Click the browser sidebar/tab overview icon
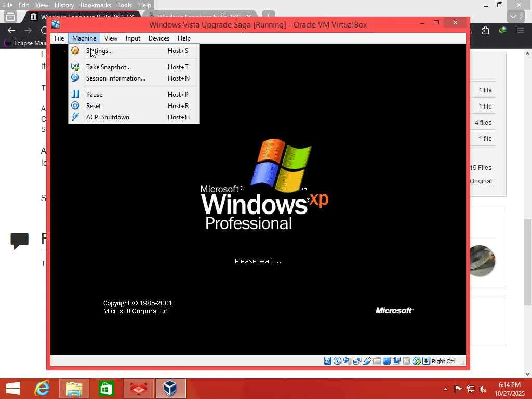Screen dimensions: 532x399 [x=10, y=17]
